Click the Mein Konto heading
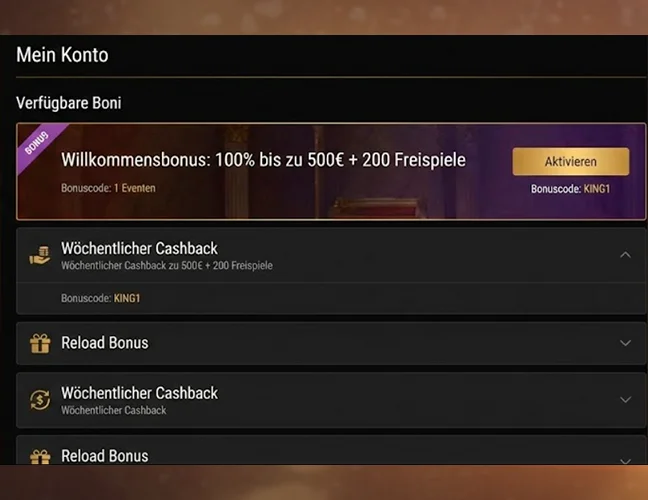 62,56
